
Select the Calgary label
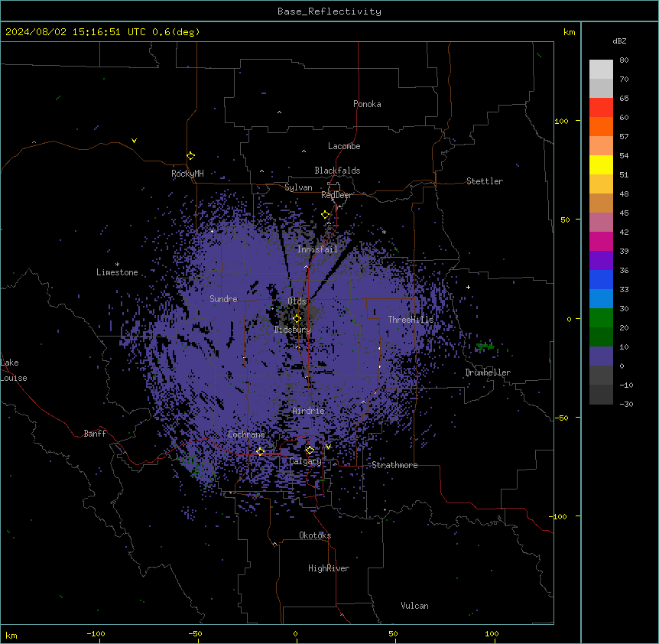305,461
